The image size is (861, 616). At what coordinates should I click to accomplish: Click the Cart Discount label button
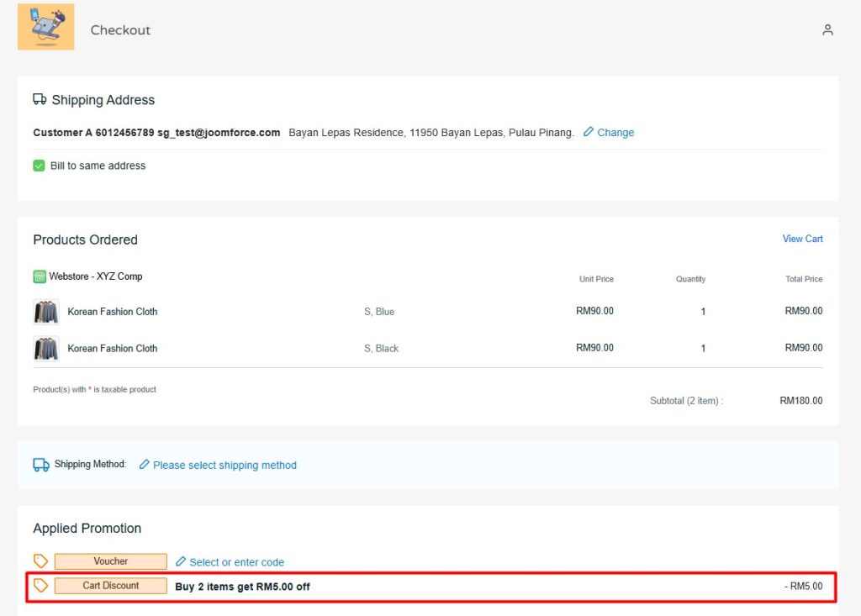[111, 586]
